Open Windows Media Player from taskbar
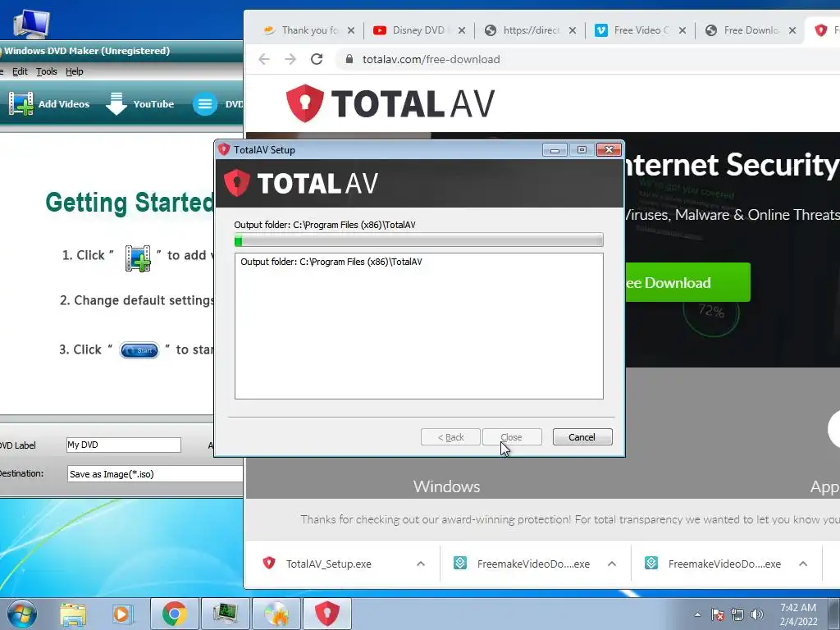 [x=121, y=614]
